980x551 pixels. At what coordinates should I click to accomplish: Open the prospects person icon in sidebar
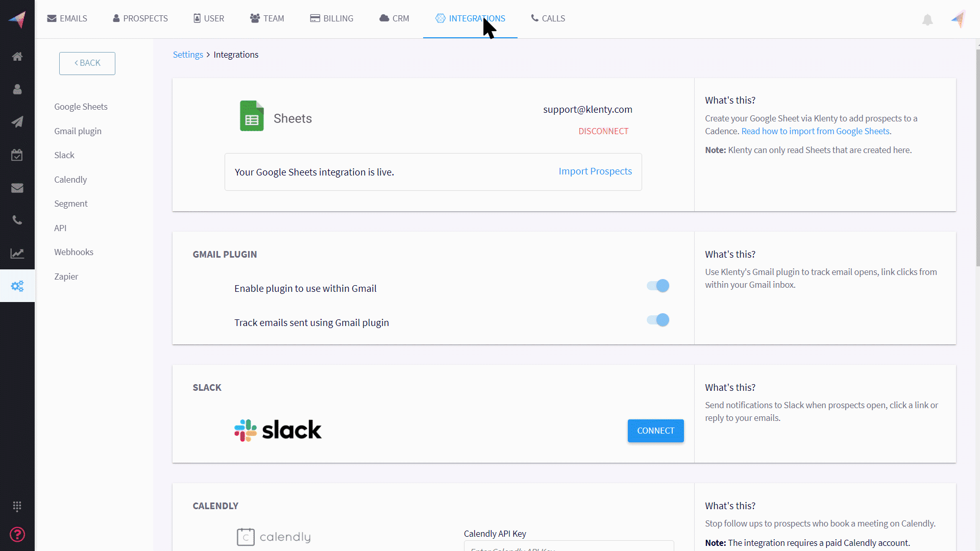(17, 89)
